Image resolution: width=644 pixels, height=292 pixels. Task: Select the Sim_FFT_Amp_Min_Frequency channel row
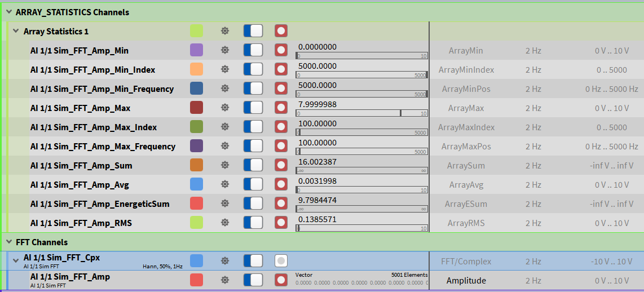tap(102, 89)
